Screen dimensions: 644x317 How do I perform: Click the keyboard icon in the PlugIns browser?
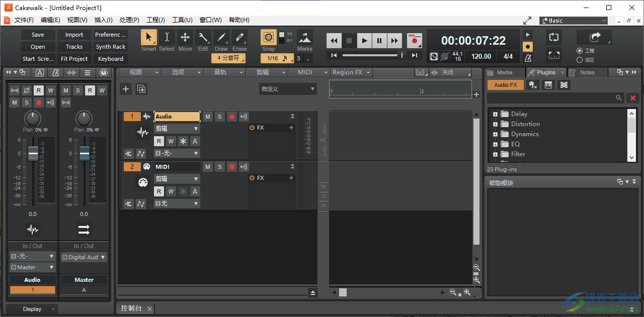point(548,85)
